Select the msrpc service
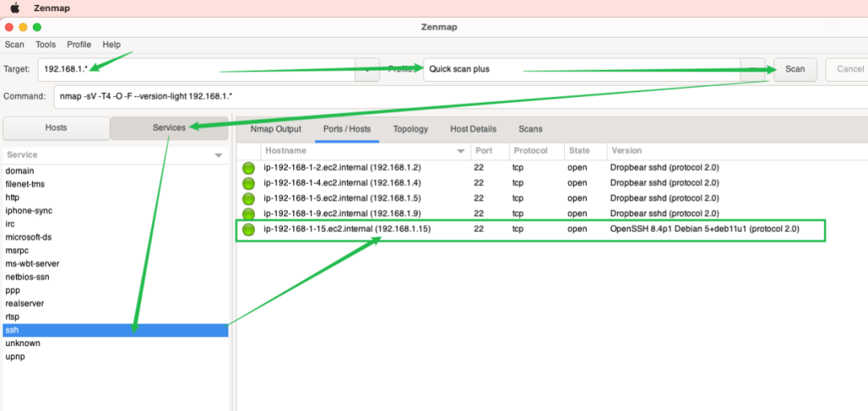Image resolution: width=868 pixels, height=411 pixels. [115, 250]
